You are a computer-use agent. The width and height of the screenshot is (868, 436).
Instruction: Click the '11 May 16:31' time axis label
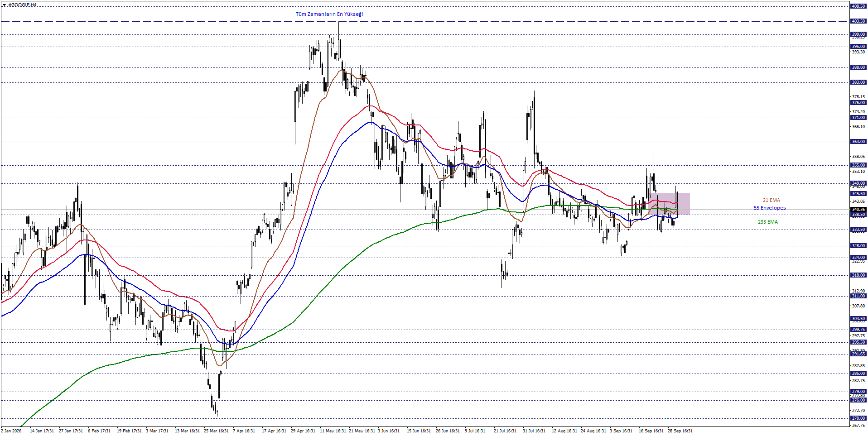click(x=333, y=431)
